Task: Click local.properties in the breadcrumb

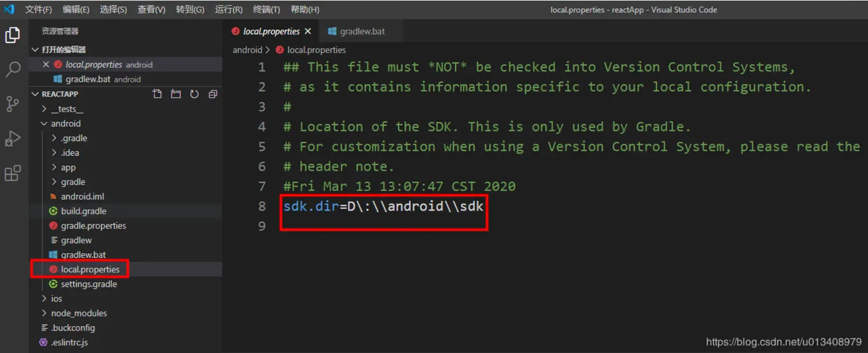Action: point(316,50)
